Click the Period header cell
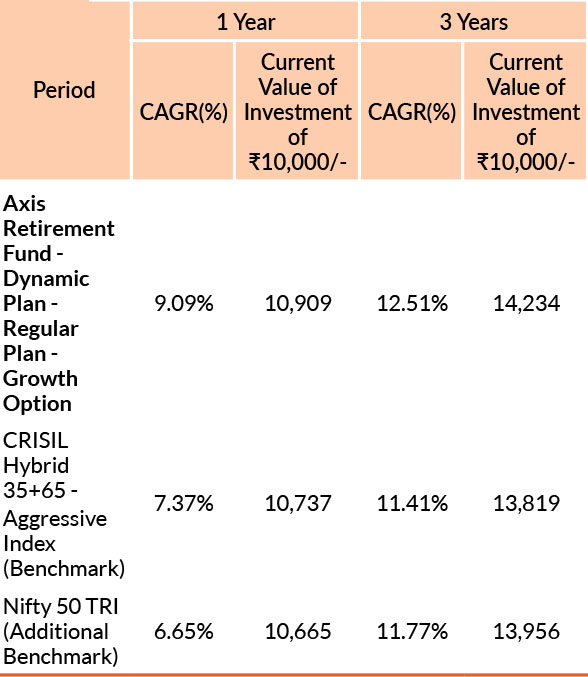 pyautogui.click(x=64, y=90)
